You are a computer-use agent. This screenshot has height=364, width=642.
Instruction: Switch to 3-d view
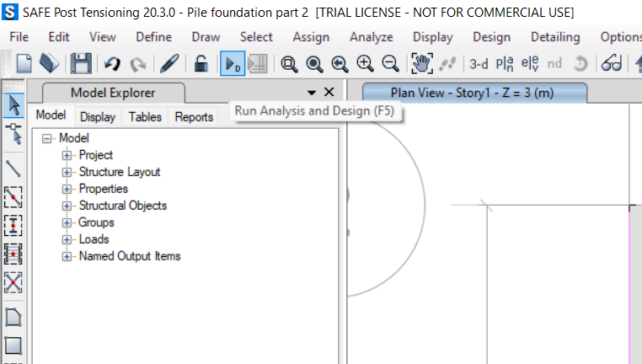tap(479, 64)
